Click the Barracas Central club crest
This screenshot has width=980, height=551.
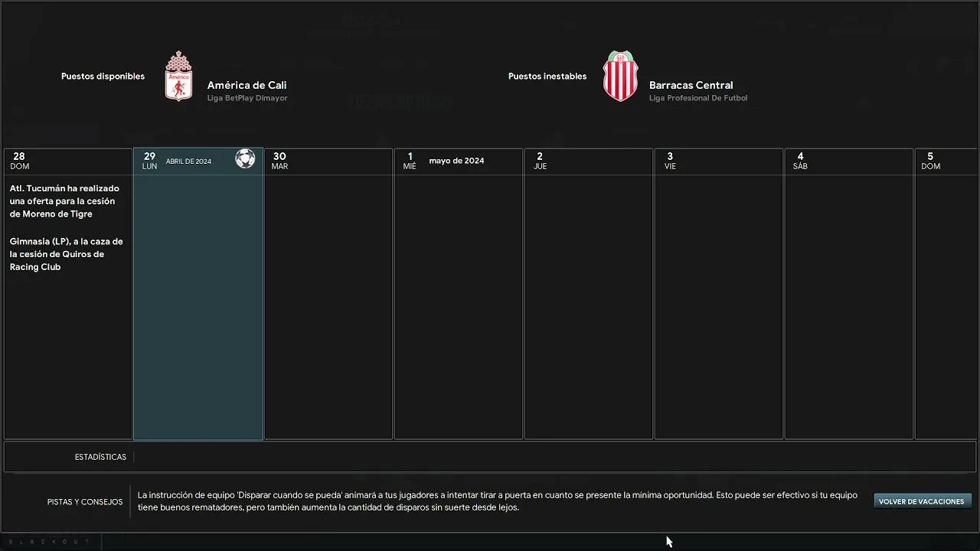(620, 77)
